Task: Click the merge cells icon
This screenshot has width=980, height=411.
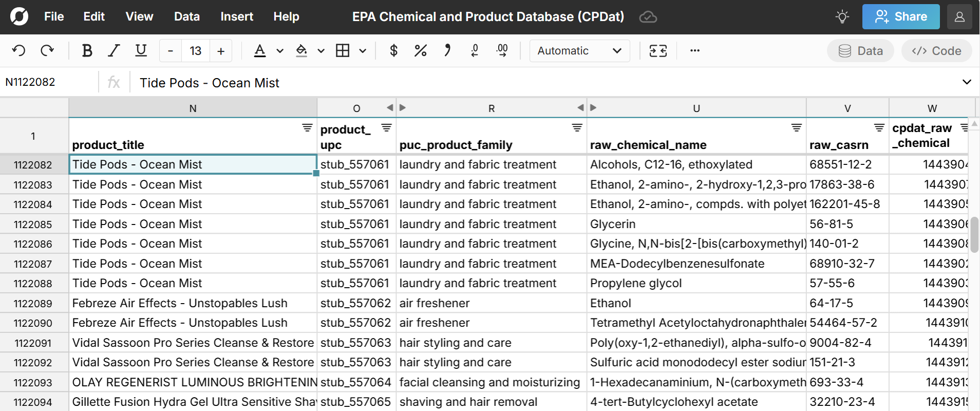Action: [x=658, y=50]
